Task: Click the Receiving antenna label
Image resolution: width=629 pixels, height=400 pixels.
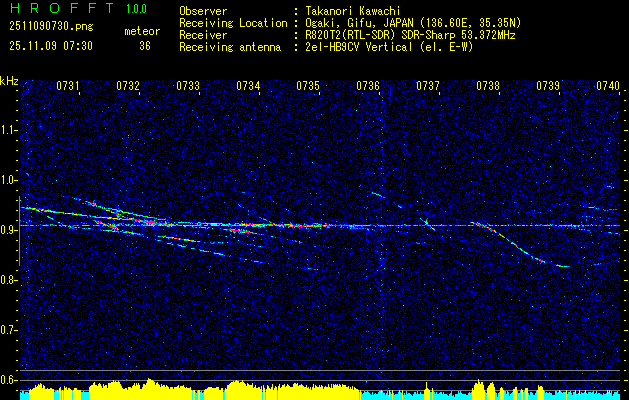Action: point(230,47)
